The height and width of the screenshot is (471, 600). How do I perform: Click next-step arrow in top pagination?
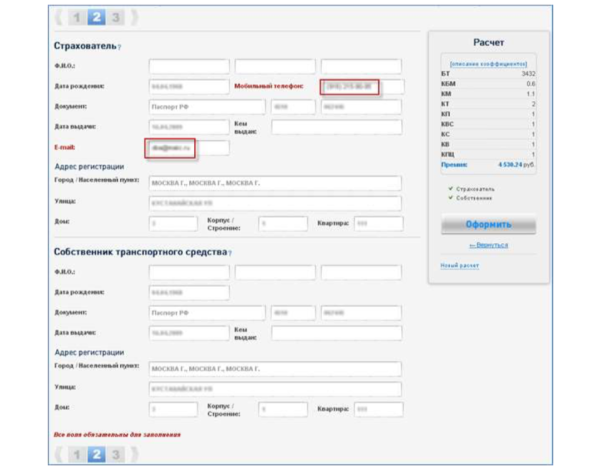pyautogui.click(x=134, y=17)
